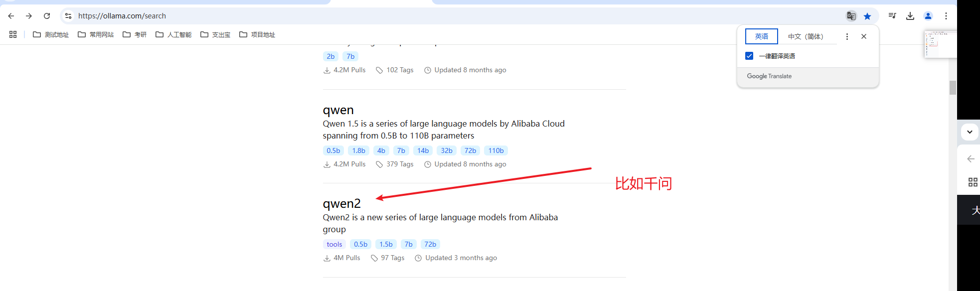Image resolution: width=980 pixels, height=291 pixels.
Task: Go back with the browser back arrow
Action: (x=11, y=16)
